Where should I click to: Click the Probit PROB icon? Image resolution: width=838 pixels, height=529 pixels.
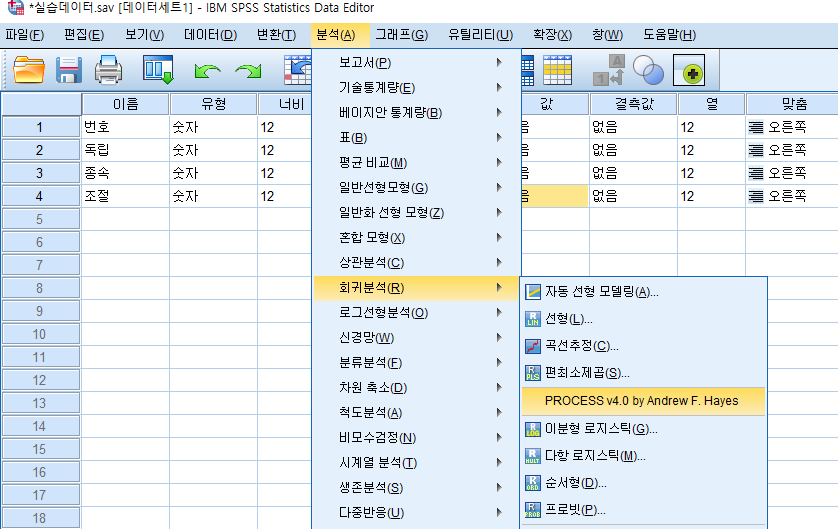(x=533, y=510)
